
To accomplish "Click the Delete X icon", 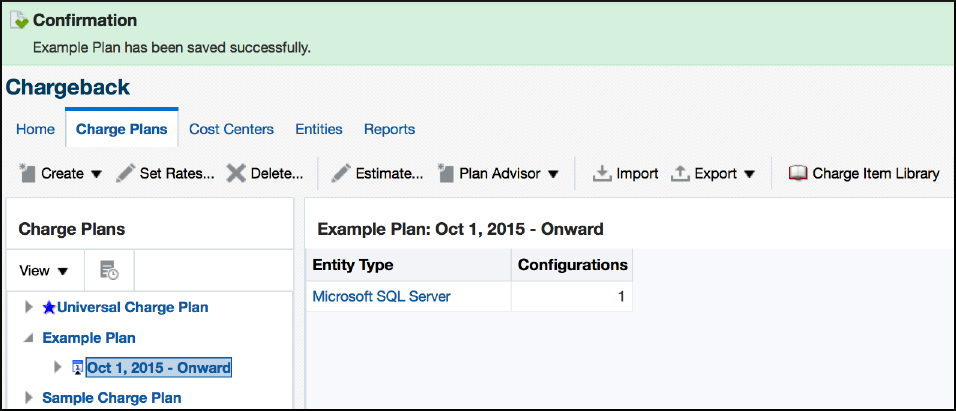I will pyautogui.click(x=236, y=173).
